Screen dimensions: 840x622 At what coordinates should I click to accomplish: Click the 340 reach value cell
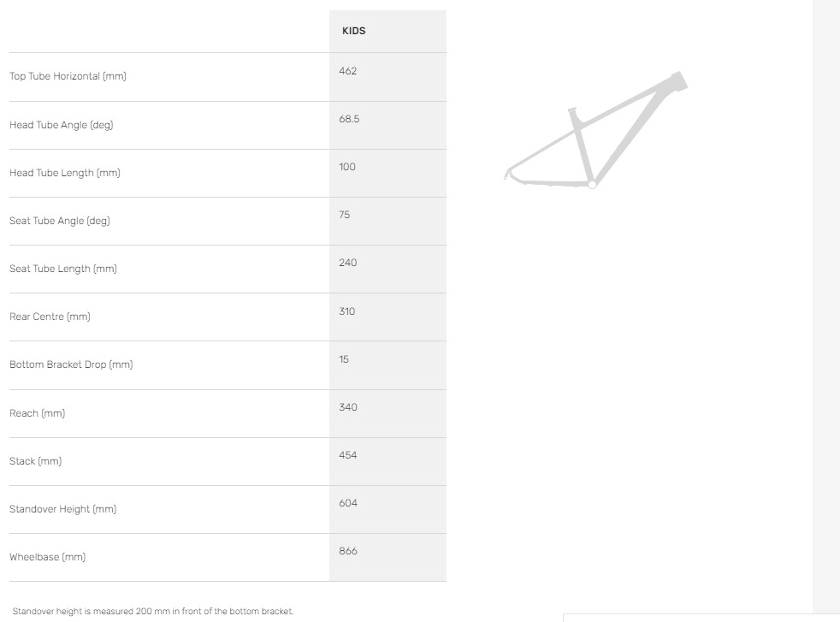pyautogui.click(x=347, y=407)
